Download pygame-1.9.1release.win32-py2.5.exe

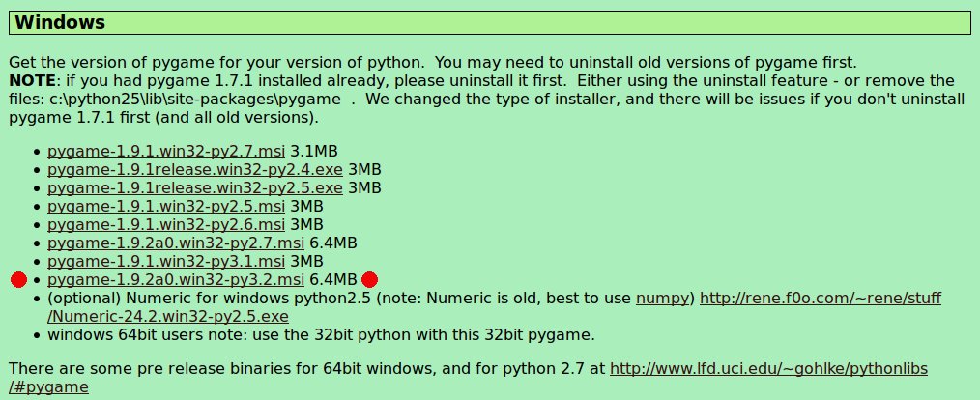click(195, 187)
